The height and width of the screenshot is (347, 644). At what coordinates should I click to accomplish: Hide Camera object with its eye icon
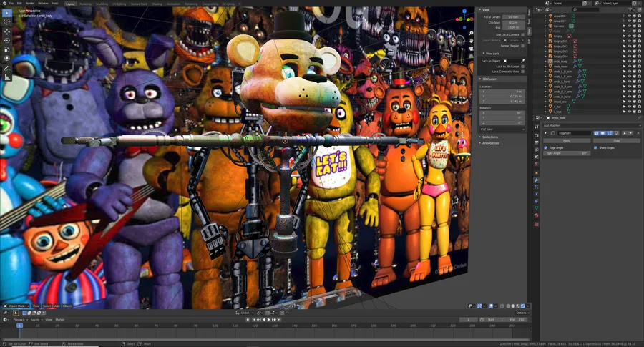point(629,26)
